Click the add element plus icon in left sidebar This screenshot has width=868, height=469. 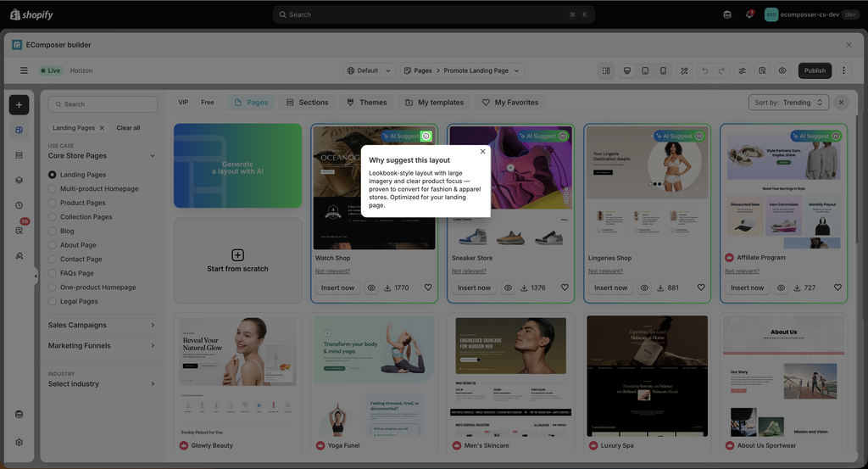[19, 104]
